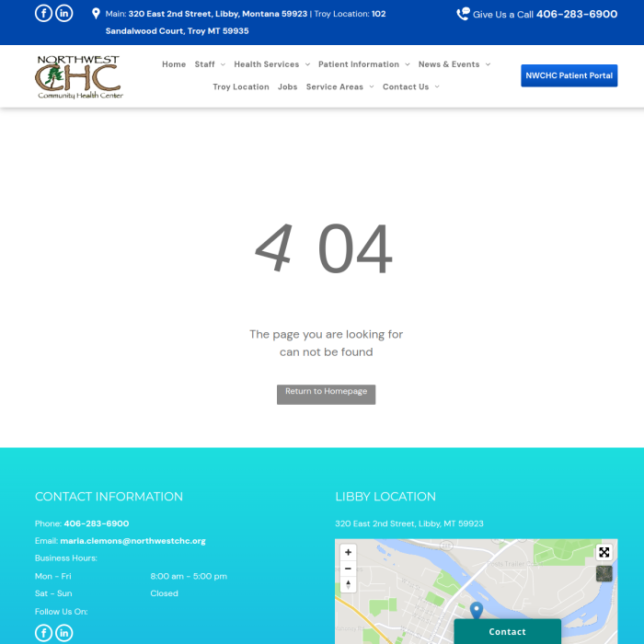644x644 pixels.
Task: Zoom out on the Libby map
Action: coord(348,569)
